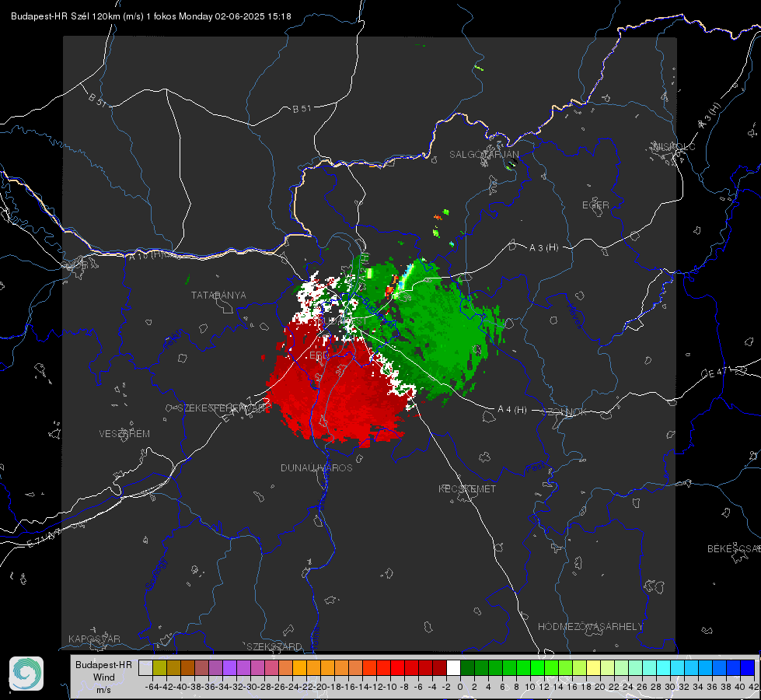This screenshot has height=700, width=761.
Task: Click the blue 'Pest' county label
Action: click(x=536, y=467)
